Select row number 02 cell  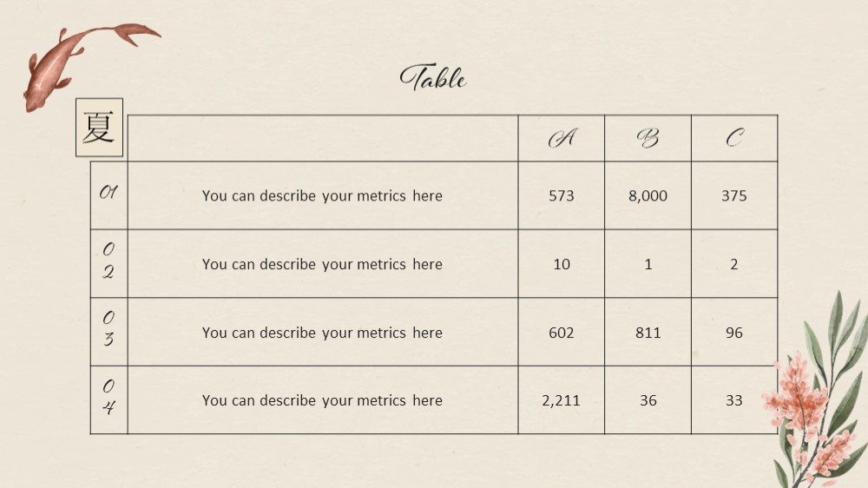click(109, 264)
